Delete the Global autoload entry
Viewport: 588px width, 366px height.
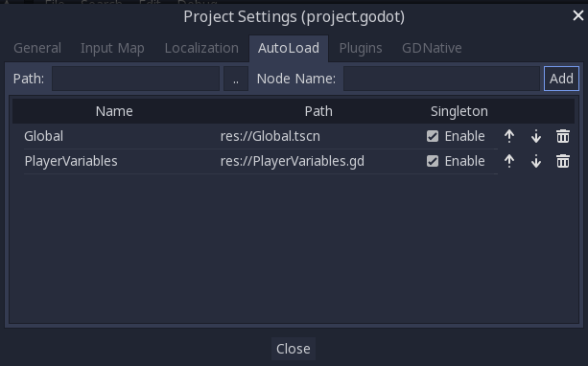[563, 136]
